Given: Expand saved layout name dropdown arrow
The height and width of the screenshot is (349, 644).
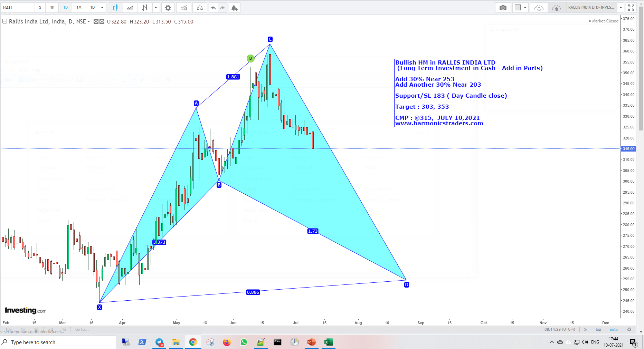Looking at the screenshot, I should [x=621, y=8].
